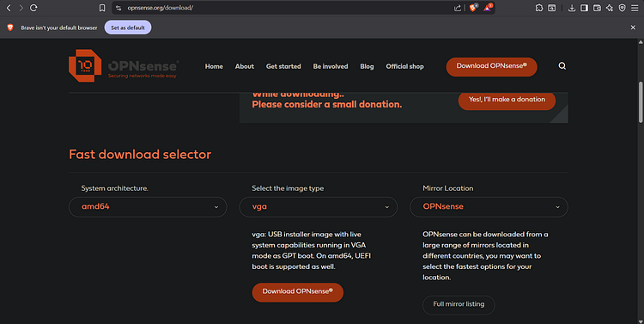Go forward to the next page
Screen dimensions: 644x324
[x=21, y=8]
